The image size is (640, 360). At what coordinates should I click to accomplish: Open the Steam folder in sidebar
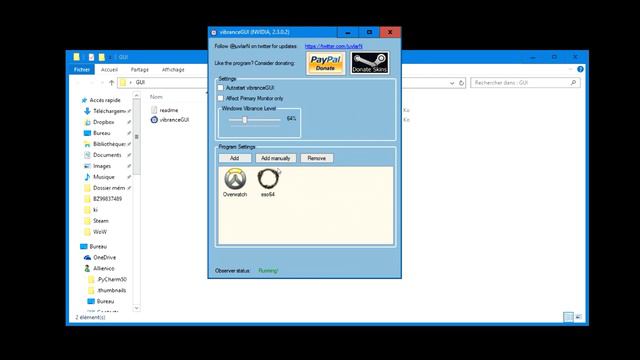[97, 221]
